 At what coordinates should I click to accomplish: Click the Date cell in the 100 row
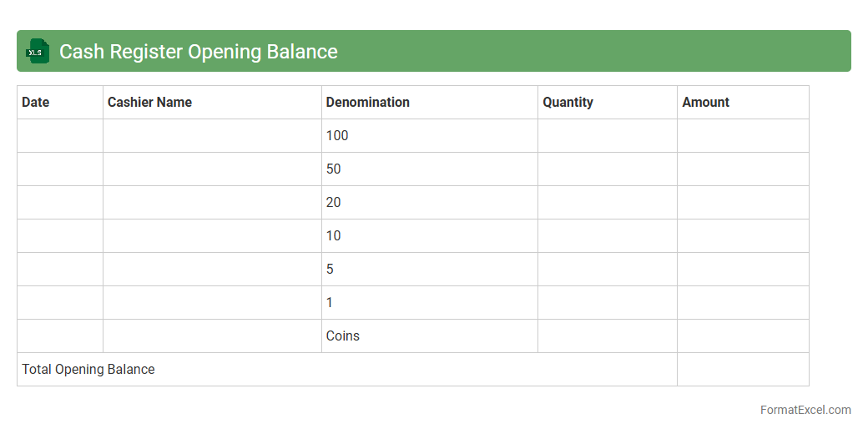coord(60,135)
